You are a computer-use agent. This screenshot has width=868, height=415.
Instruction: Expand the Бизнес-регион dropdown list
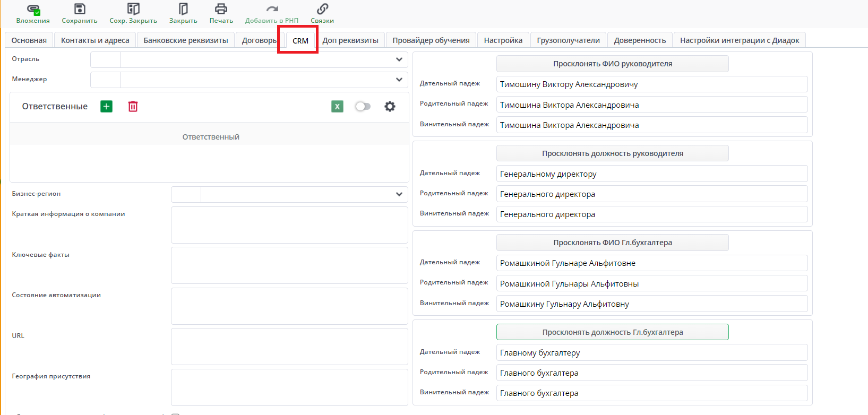(399, 194)
